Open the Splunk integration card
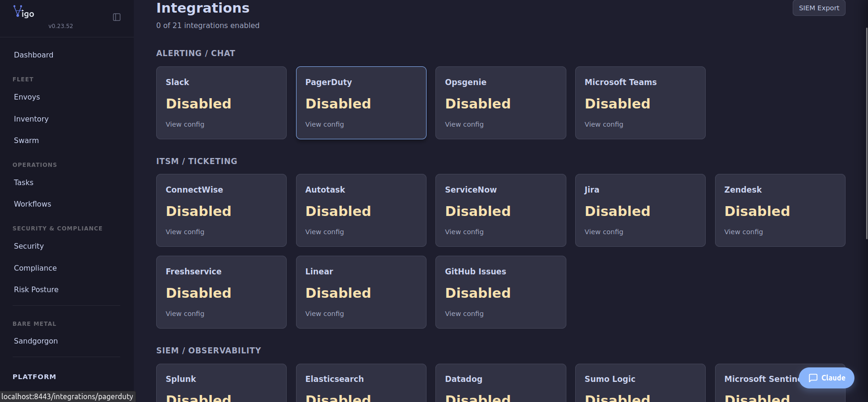868x402 pixels. (221, 383)
